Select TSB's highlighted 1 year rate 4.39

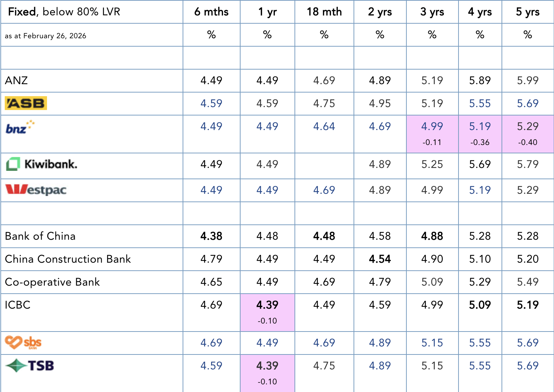pyautogui.click(x=267, y=366)
